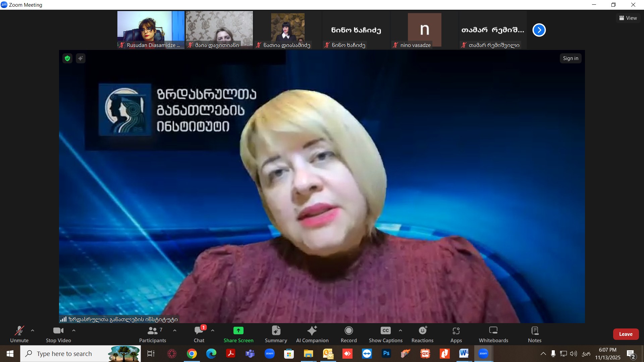Screen dimensions: 644x362
Task: Launch AI Companion
Action: [x=312, y=334]
